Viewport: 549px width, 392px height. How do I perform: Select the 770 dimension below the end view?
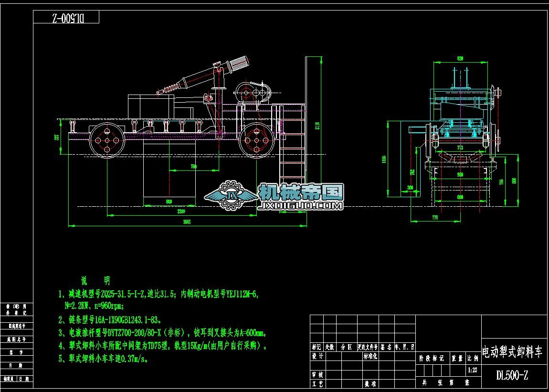(x=434, y=217)
